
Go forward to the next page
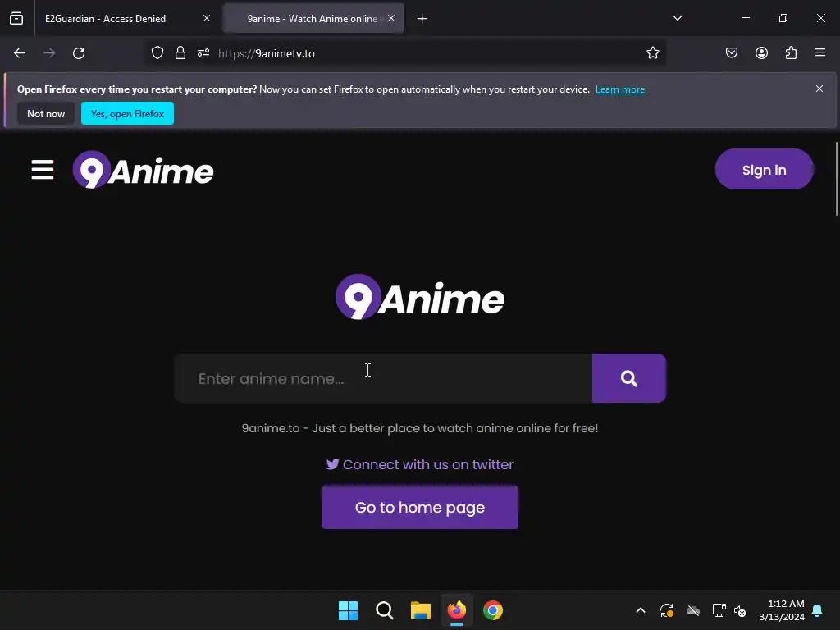point(49,53)
